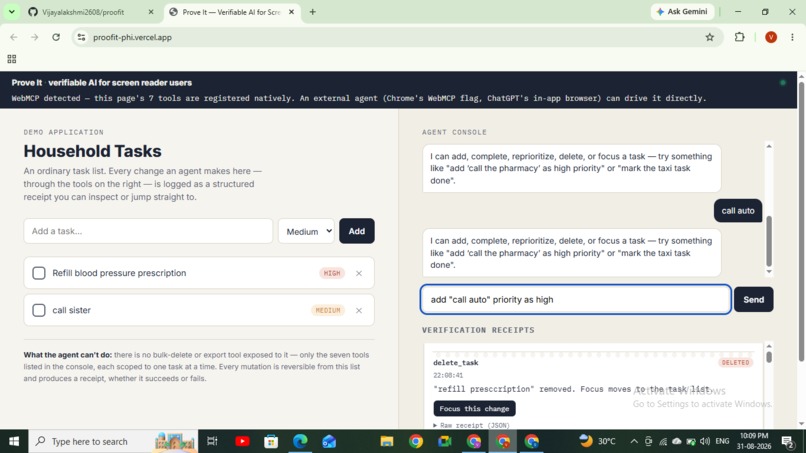806x453 pixels.
Task: Click the Windows taskbar search box
Action: pyautogui.click(x=113, y=441)
